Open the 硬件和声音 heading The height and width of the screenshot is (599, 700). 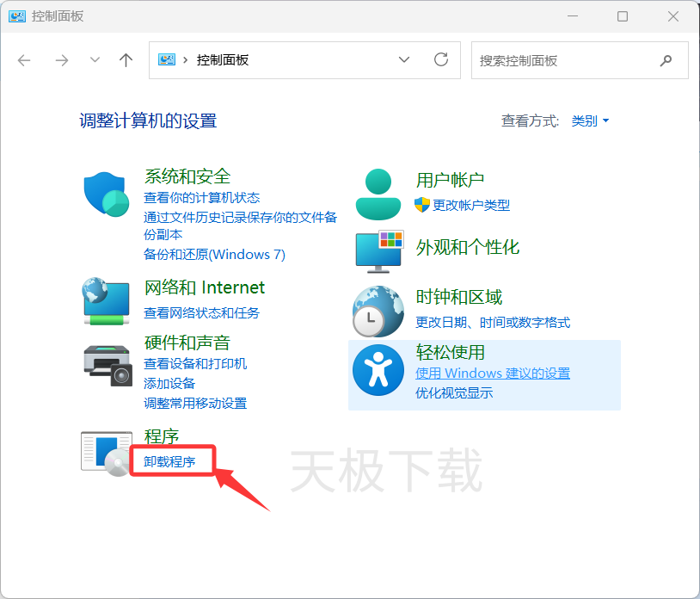coord(187,343)
